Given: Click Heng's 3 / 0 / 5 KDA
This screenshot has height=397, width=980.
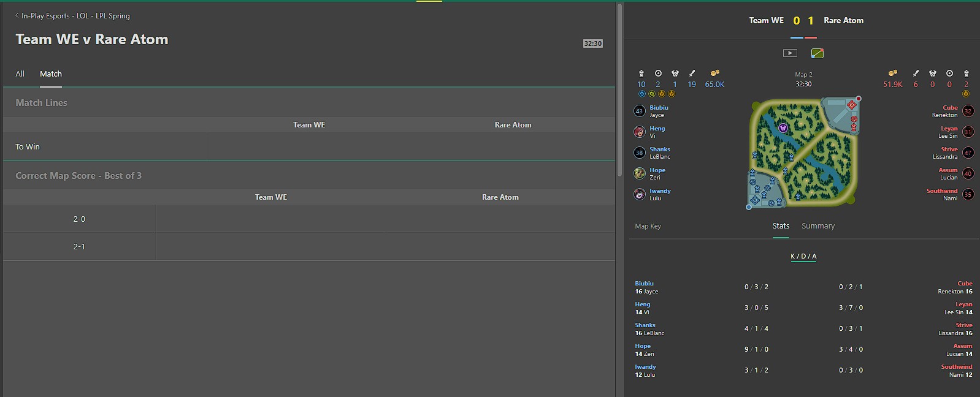Looking at the screenshot, I should [x=756, y=308].
